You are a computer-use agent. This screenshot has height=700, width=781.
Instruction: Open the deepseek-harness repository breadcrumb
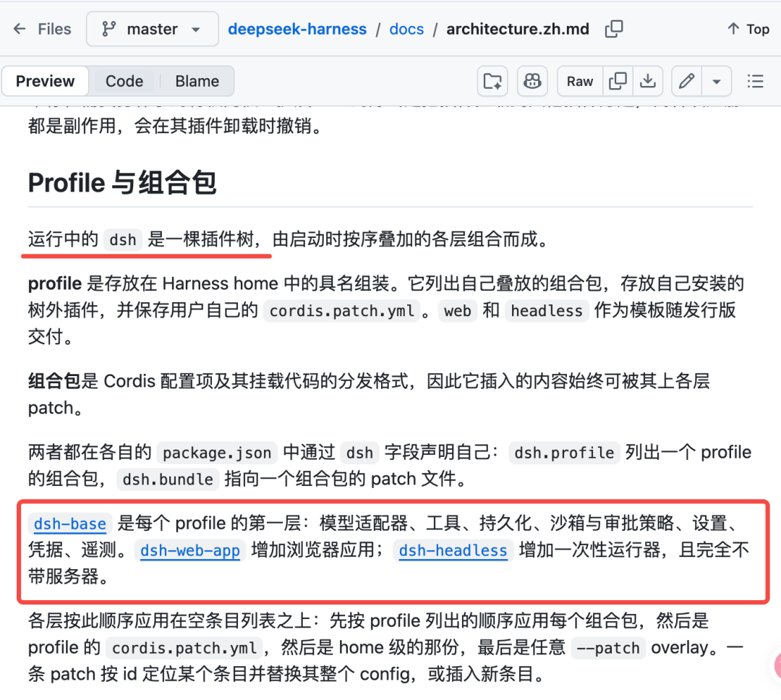(297, 29)
